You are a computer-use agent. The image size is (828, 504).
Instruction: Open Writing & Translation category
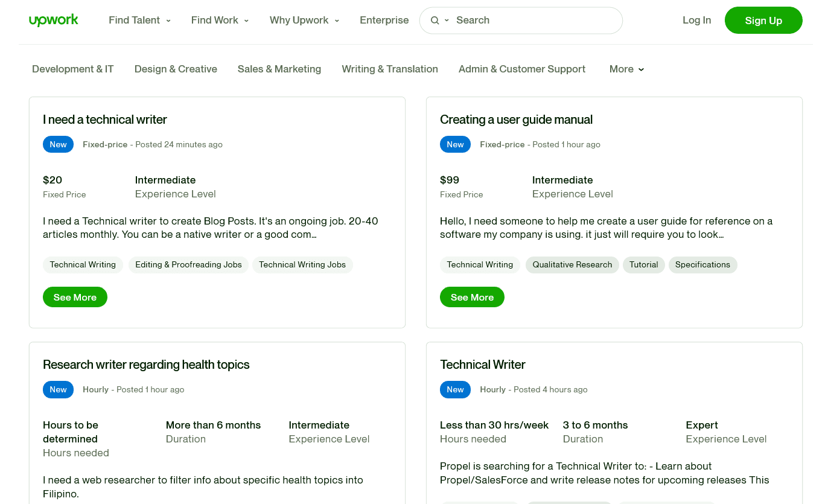click(390, 69)
